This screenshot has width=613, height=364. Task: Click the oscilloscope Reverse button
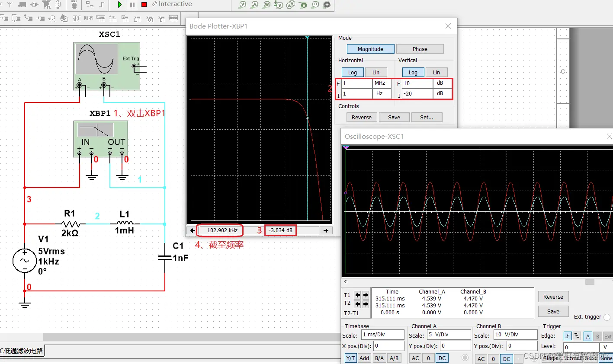(x=553, y=297)
